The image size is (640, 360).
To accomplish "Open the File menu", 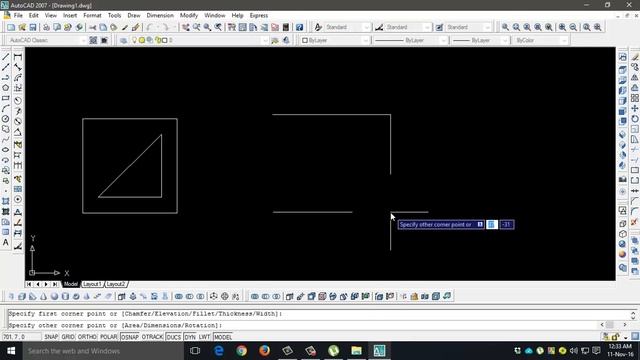I will (18, 16).
